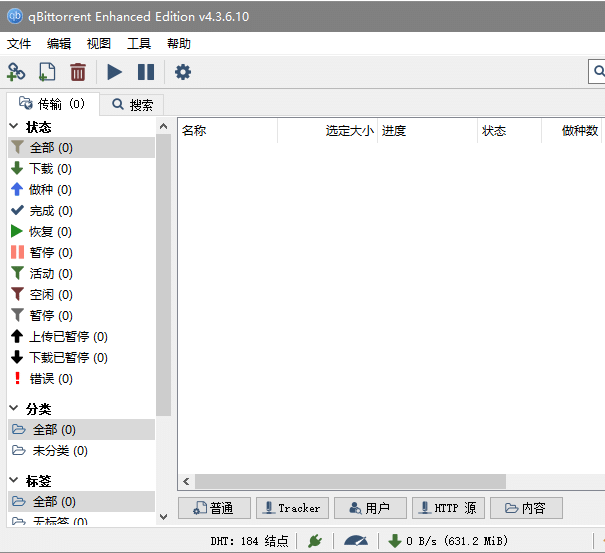The height and width of the screenshot is (553, 605).
Task: Collapse the 分类 section chevron
Action: (14, 408)
